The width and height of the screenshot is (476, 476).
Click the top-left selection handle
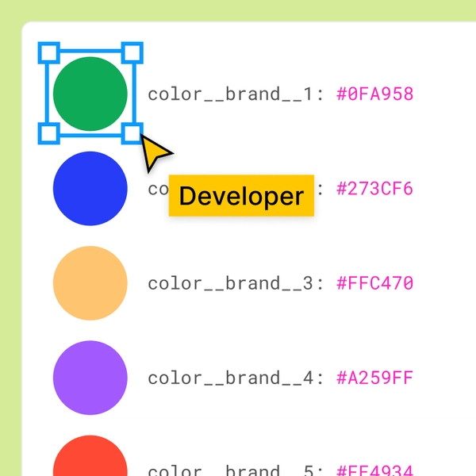[x=49, y=53]
